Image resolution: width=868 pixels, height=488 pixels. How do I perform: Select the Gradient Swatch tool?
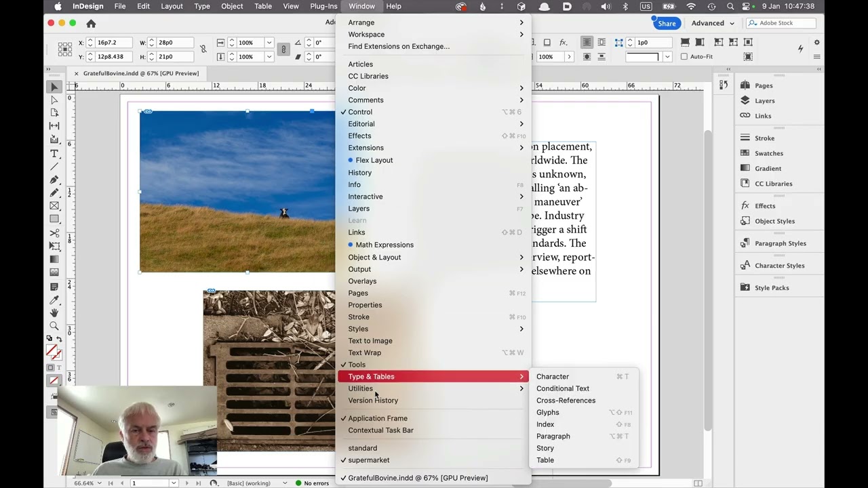click(54, 260)
